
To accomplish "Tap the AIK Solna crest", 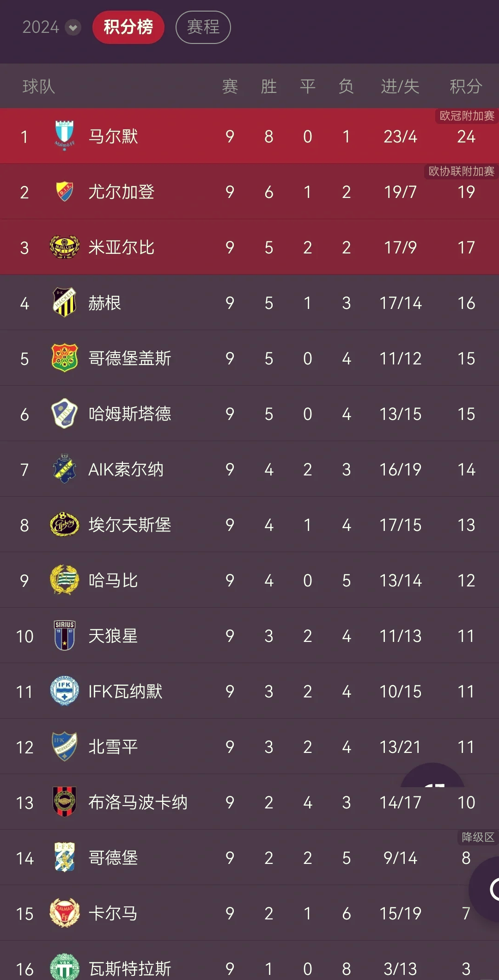I will tap(65, 468).
